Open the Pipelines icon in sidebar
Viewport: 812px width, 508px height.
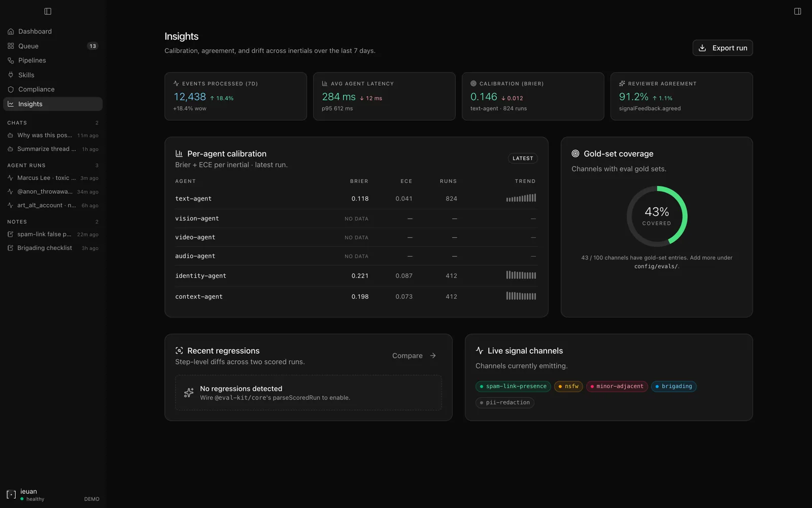(x=11, y=60)
